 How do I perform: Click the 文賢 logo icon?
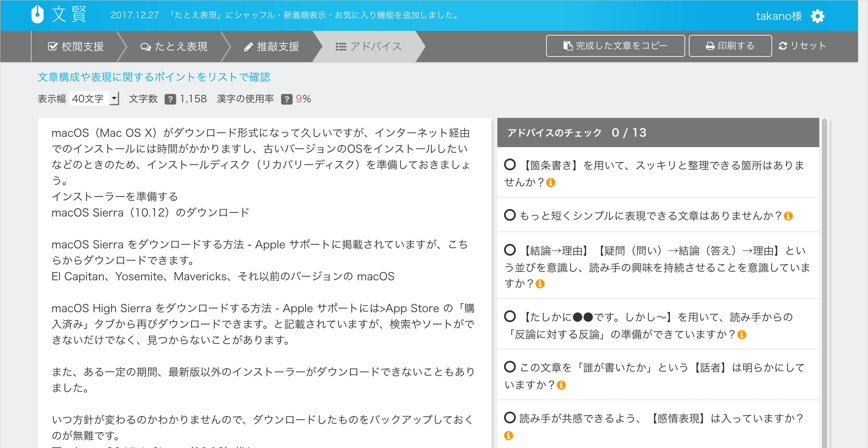(37, 15)
